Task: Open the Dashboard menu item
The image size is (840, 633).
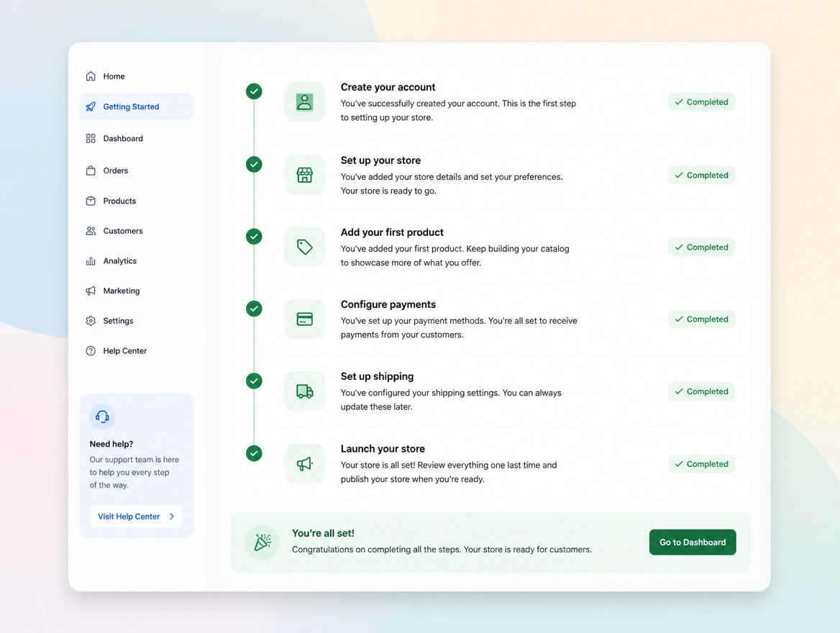Action: coord(136,138)
